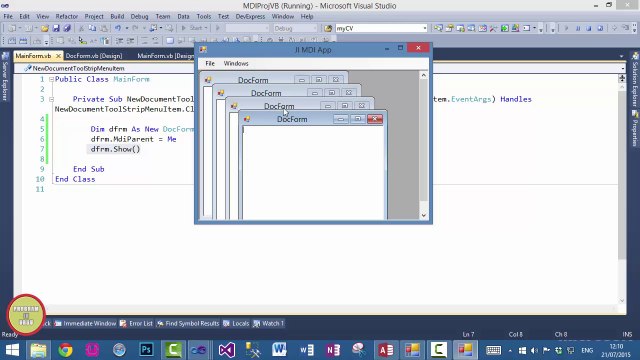Click the Find in Files icon left of myCV box

coord(328,28)
